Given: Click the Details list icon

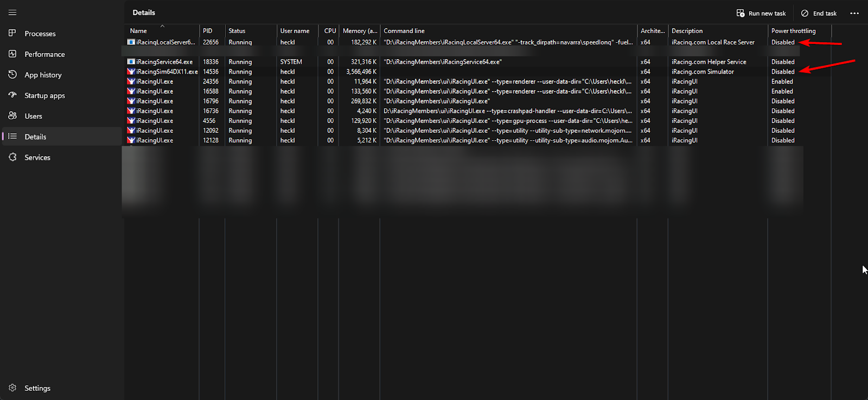Looking at the screenshot, I should tap(12, 136).
